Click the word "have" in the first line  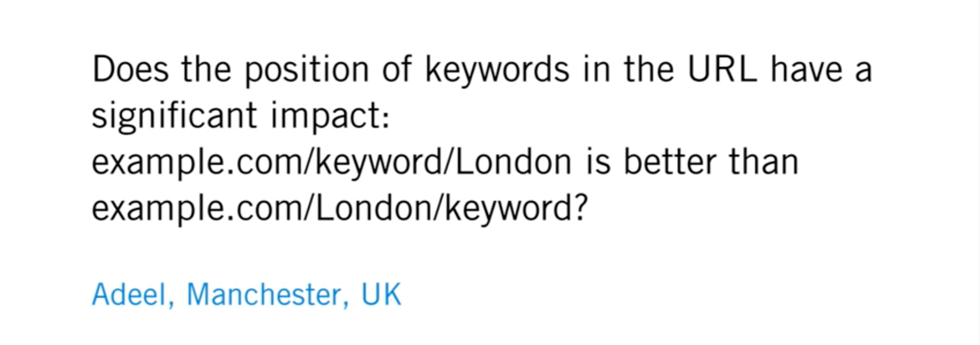point(806,69)
